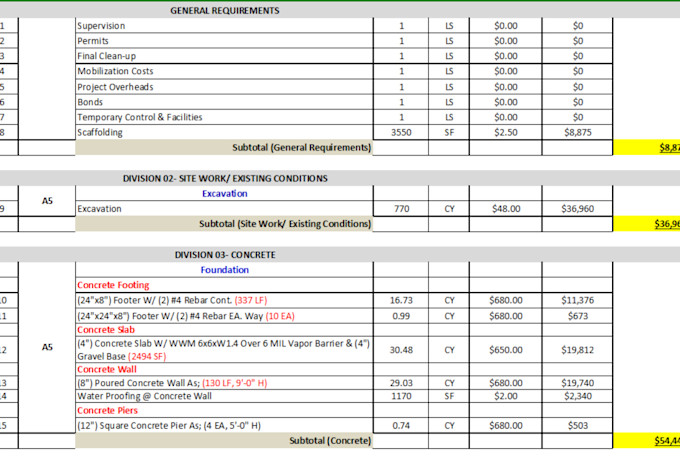Select the Permits row description
Viewport: 680px width, 459px height.
(224, 41)
